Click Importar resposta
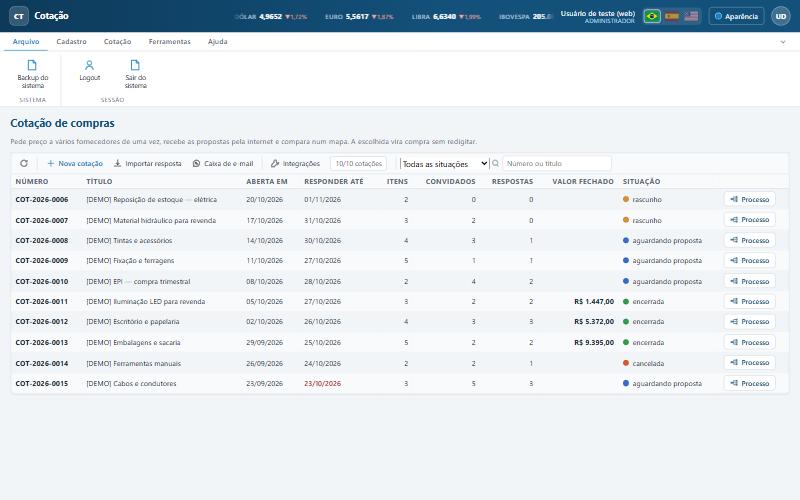The image size is (800, 500). (147, 163)
